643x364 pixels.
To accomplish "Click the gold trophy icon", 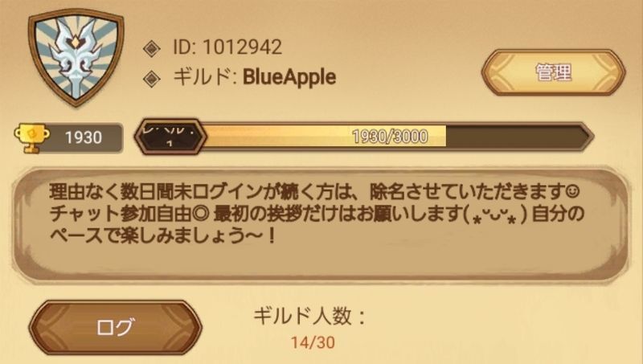I will [x=31, y=137].
